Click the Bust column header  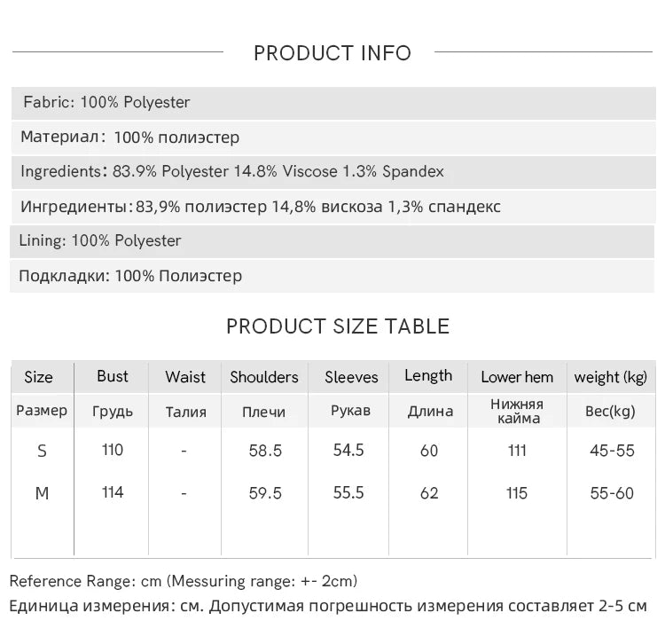point(113,376)
